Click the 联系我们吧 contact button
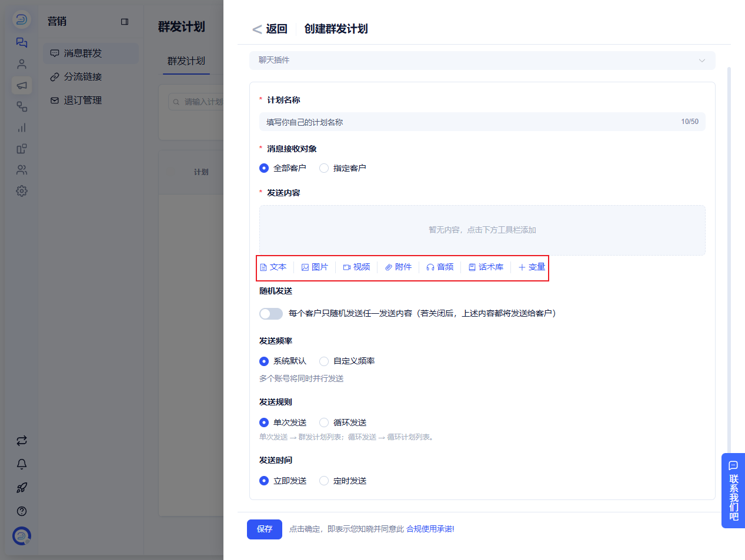745x560 pixels. pyautogui.click(x=733, y=491)
